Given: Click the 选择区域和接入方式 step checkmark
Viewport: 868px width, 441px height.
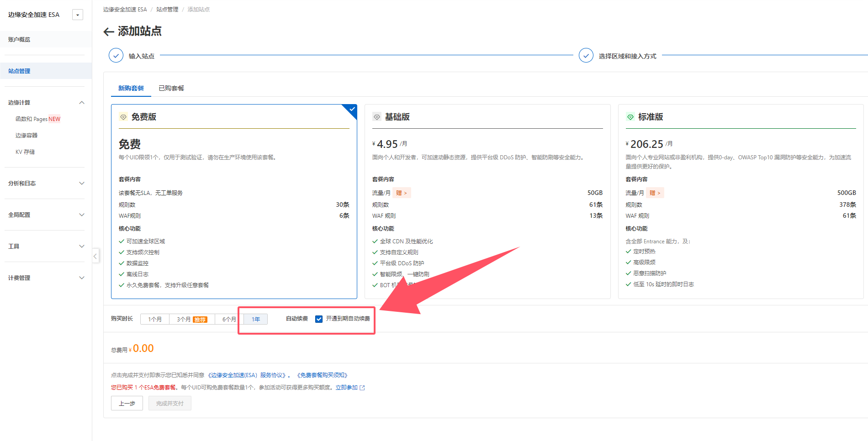Looking at the screenshot, I should (x=586, y=55).
